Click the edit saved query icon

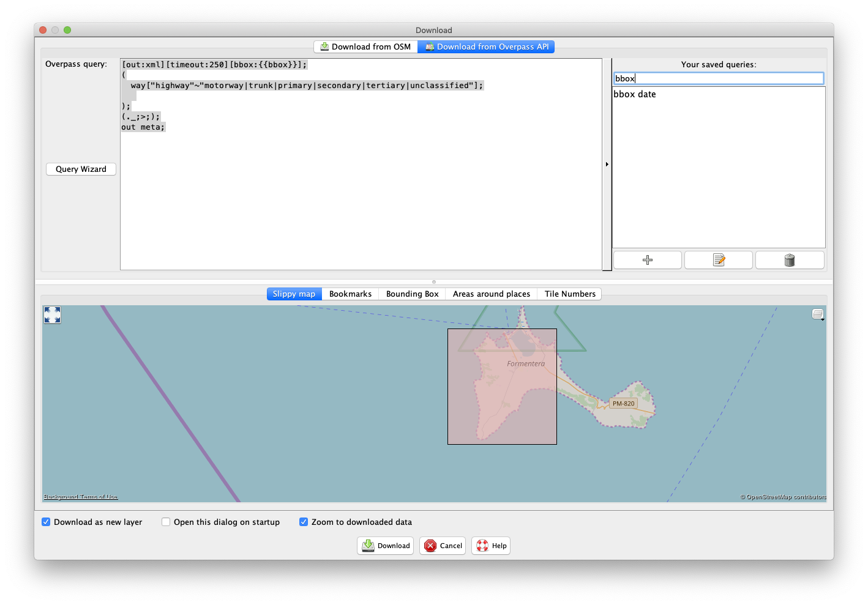click(719, 260)
